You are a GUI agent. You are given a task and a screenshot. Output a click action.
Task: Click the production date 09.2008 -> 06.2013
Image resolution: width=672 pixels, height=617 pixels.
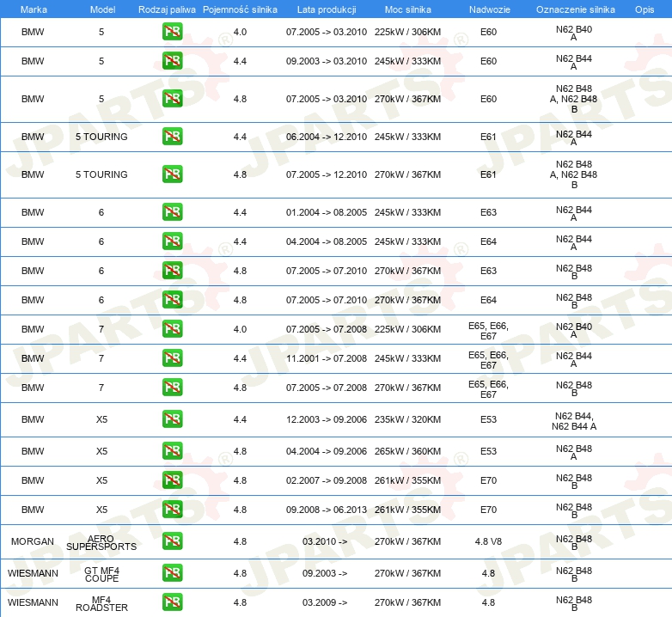[327, 510]
